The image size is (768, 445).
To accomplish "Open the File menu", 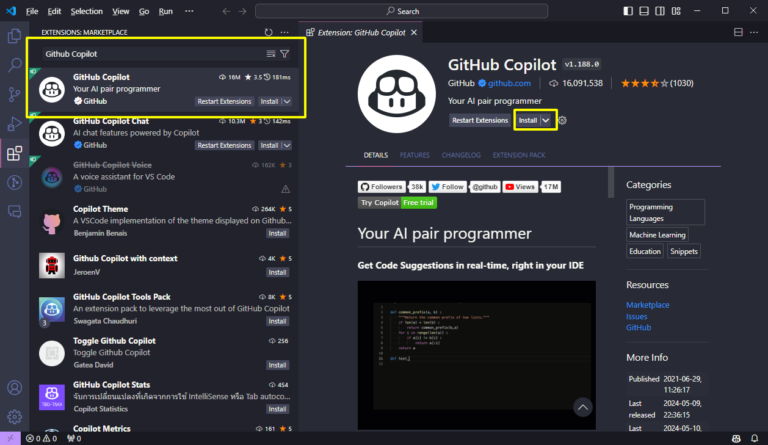I will click(32, 11).
